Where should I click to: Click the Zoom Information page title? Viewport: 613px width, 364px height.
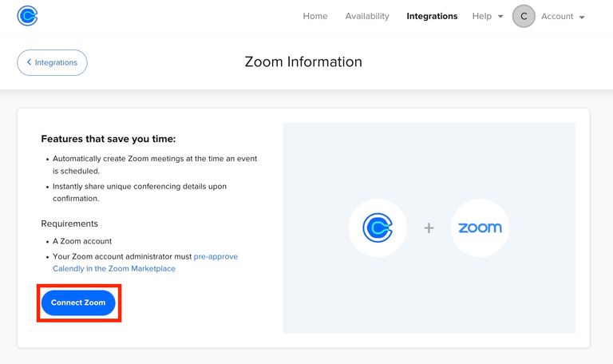(x=303, y=61)
